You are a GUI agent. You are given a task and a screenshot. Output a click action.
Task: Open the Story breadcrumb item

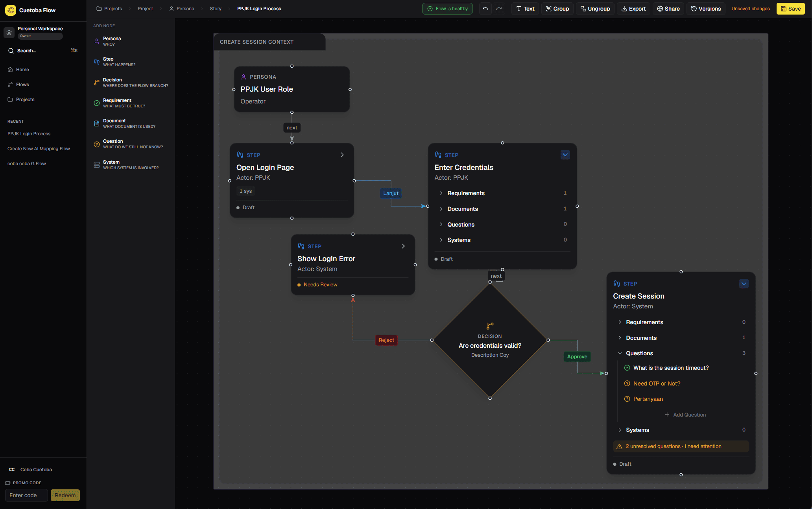(216, 9)
